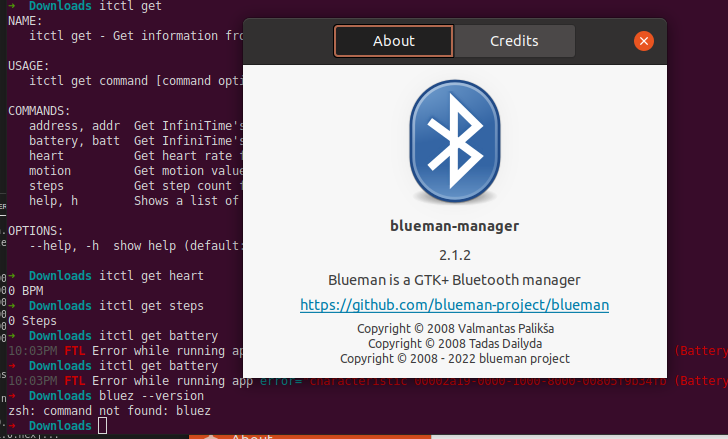
Task: Select the About tab
Action: tap(393, 41)
